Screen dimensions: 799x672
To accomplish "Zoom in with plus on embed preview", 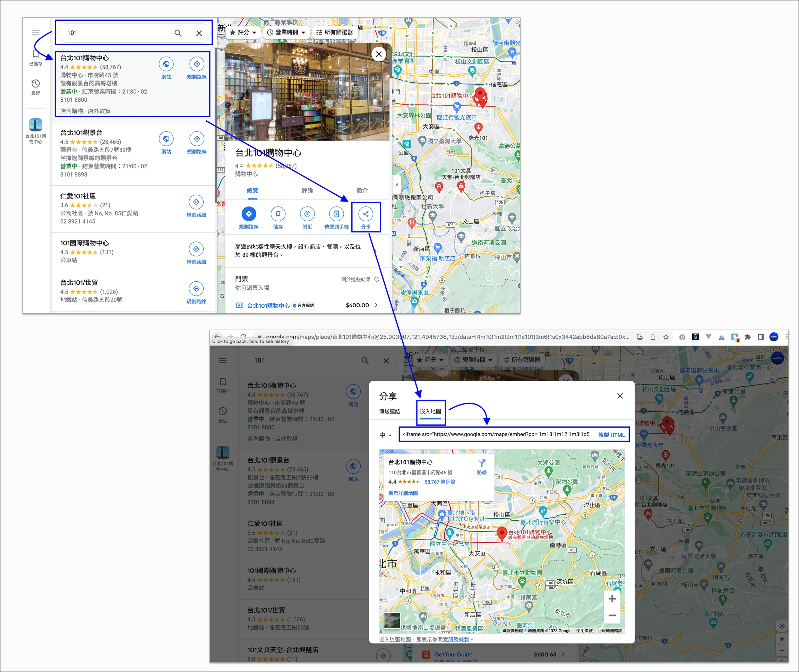I will tap(612, 598).
